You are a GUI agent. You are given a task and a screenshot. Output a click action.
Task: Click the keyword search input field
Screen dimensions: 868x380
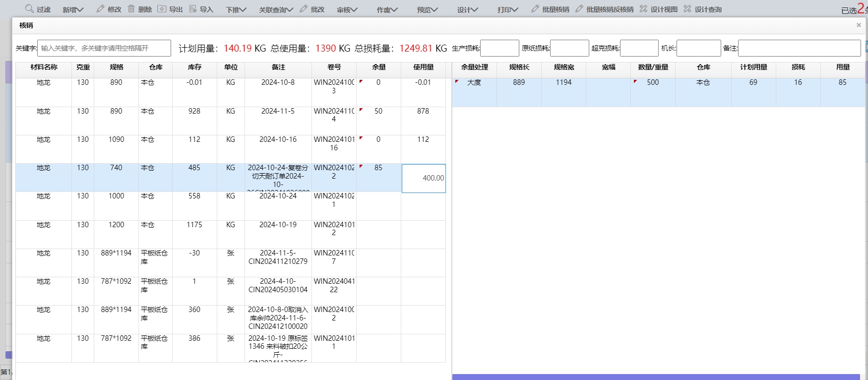coord(104,48)
